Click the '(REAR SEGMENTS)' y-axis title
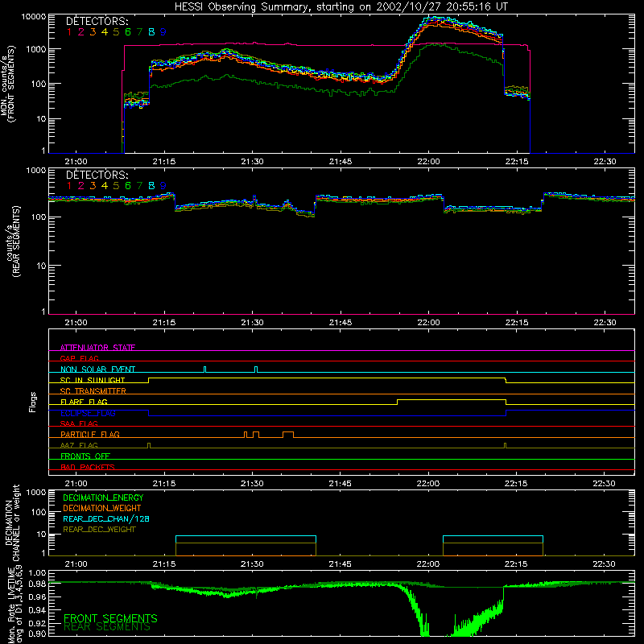 [16, 242]
